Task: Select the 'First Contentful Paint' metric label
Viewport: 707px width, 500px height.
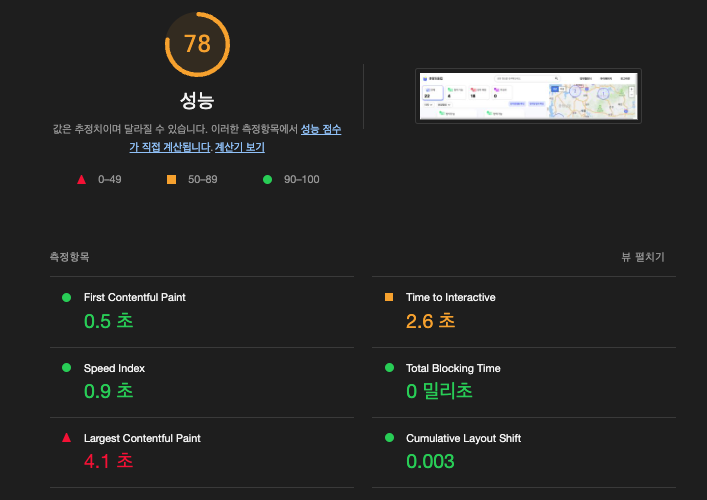Action: [134, 298]
